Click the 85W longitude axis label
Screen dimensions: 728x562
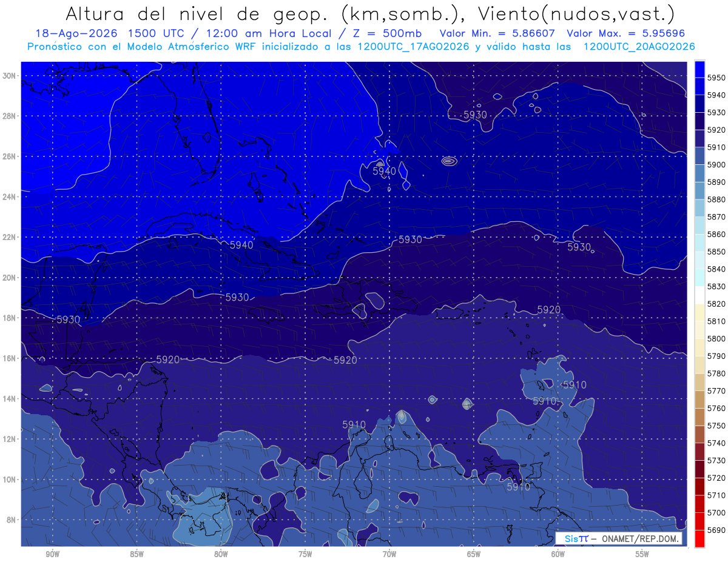136,554
